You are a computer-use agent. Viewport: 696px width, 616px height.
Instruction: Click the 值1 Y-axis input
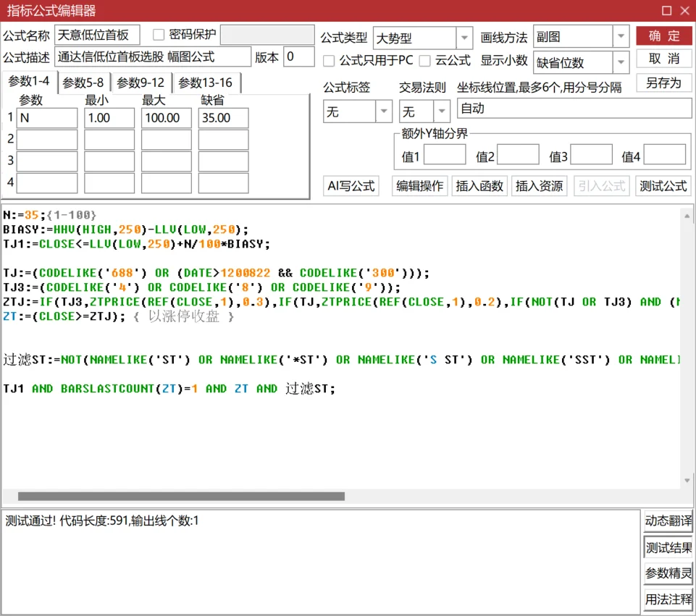click(444, 154)
